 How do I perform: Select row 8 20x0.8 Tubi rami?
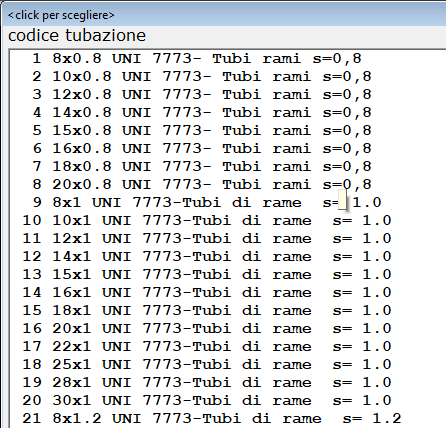click(228, 184)
